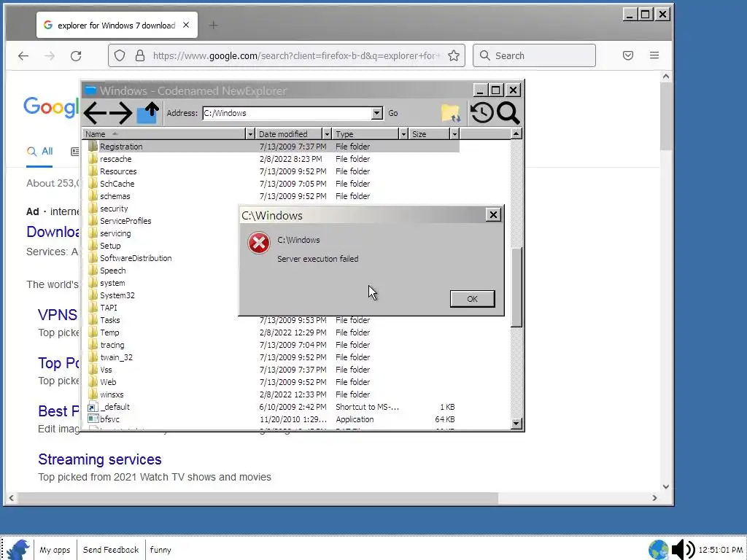Click the Go button next to address

click(x=392, y=113)
